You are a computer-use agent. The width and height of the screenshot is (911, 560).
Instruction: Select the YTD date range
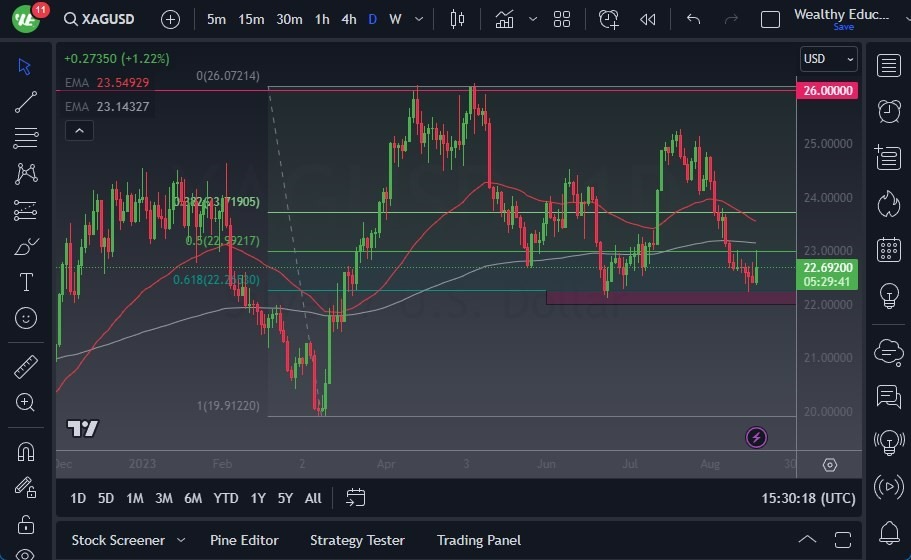click(226, 498)
